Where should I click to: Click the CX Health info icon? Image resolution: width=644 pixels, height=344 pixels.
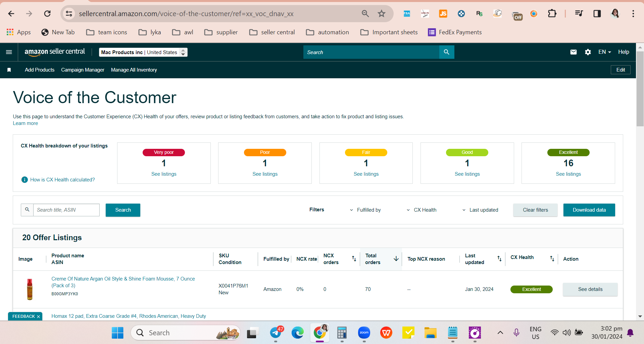pyautogui.click(x=24, y=180)
